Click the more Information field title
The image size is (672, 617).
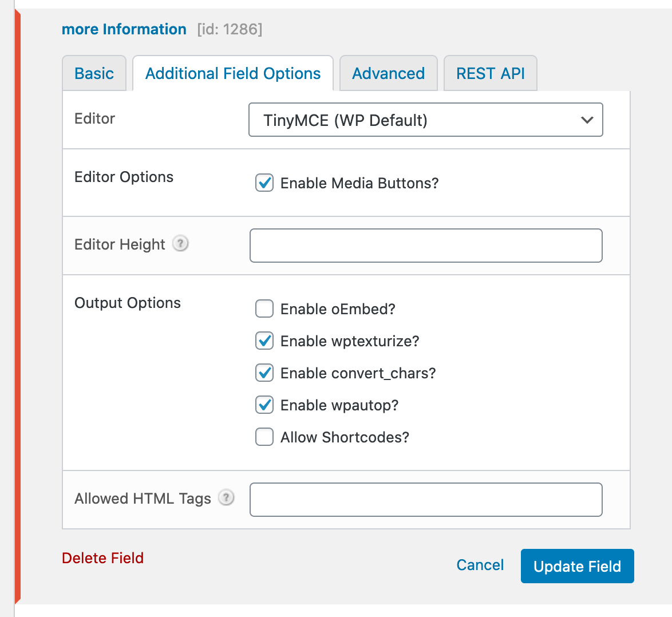124,29
